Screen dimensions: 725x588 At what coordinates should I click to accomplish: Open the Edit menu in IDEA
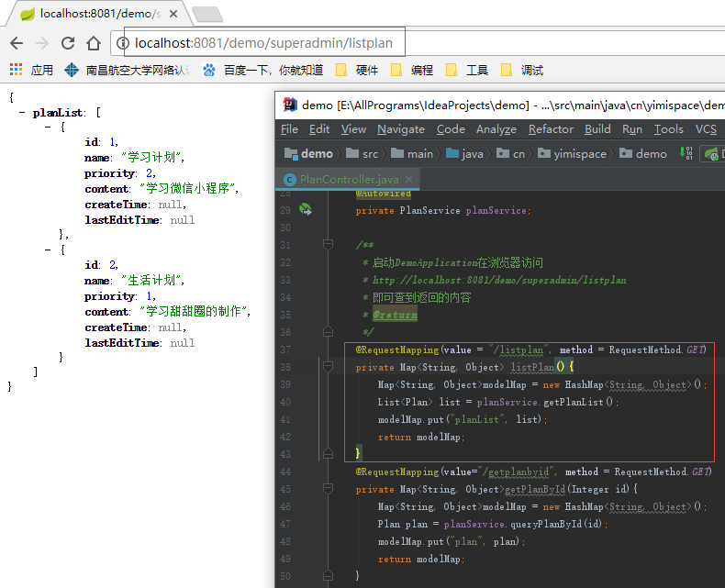click(319, 129)
